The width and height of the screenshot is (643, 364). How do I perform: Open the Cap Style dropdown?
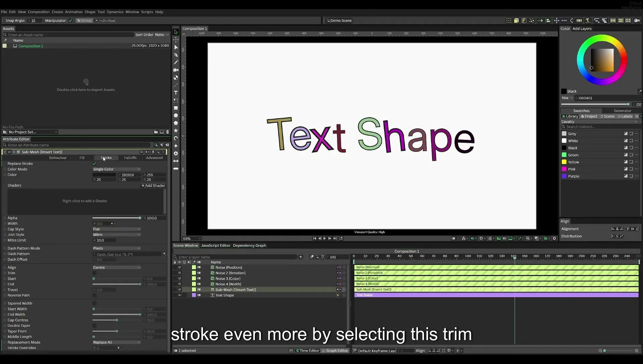tap(117, 229)
